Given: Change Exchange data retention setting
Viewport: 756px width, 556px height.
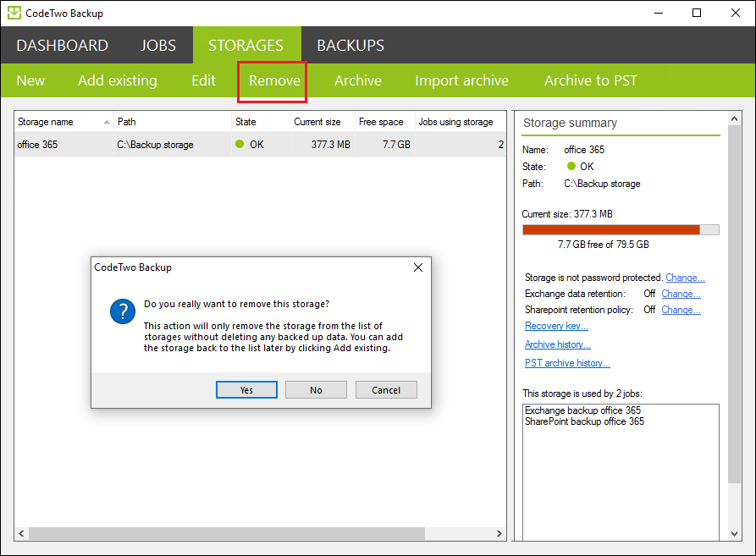Looking at the screenshot, I should (x=681, y=294).
